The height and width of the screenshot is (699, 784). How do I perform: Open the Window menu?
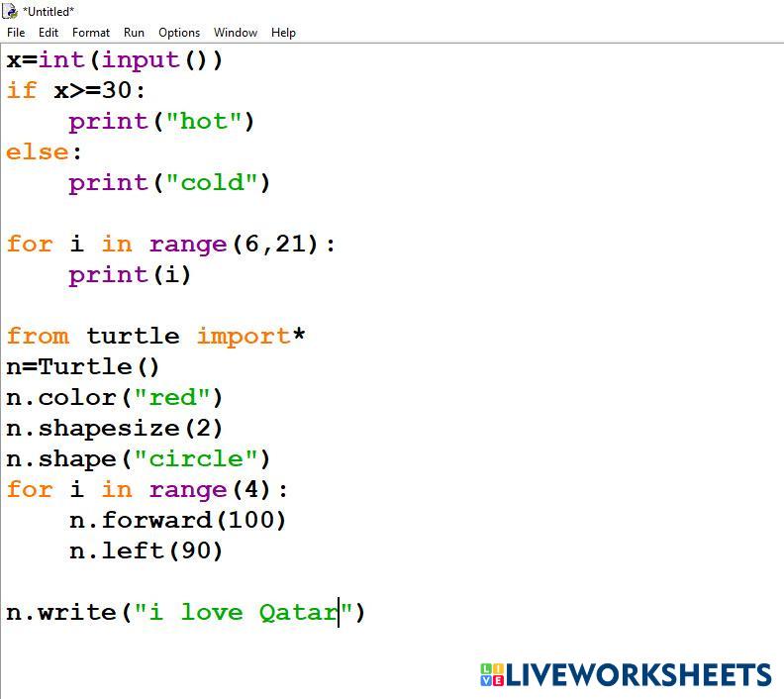coord(236,33)
